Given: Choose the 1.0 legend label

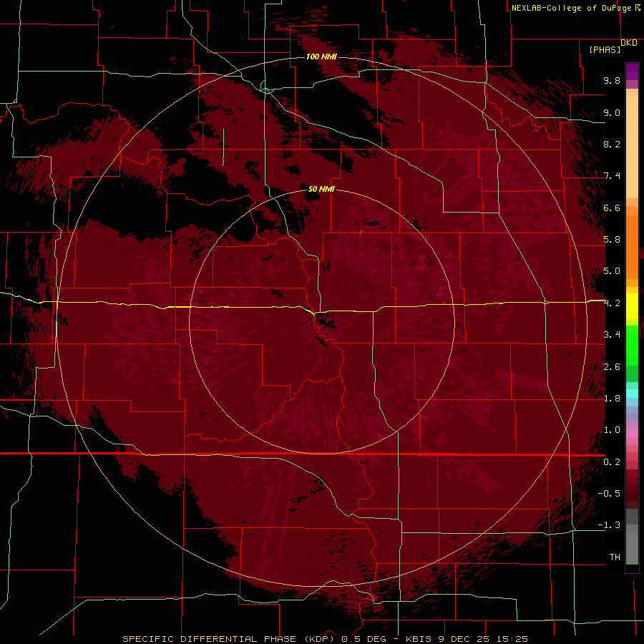Looking at the screenshot, I should [612, 430].
